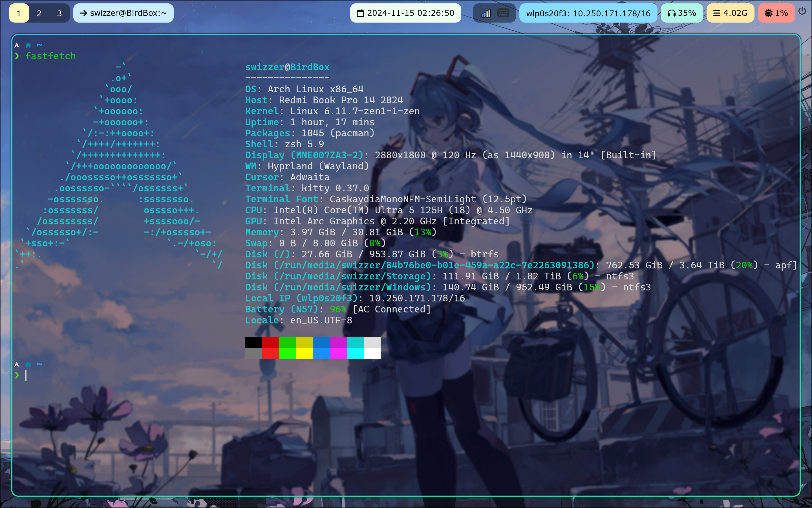This screenshot has height=508, width=812.
Task: Click the Locale: en_US.UTF-8 line
Action: (299, 320)
